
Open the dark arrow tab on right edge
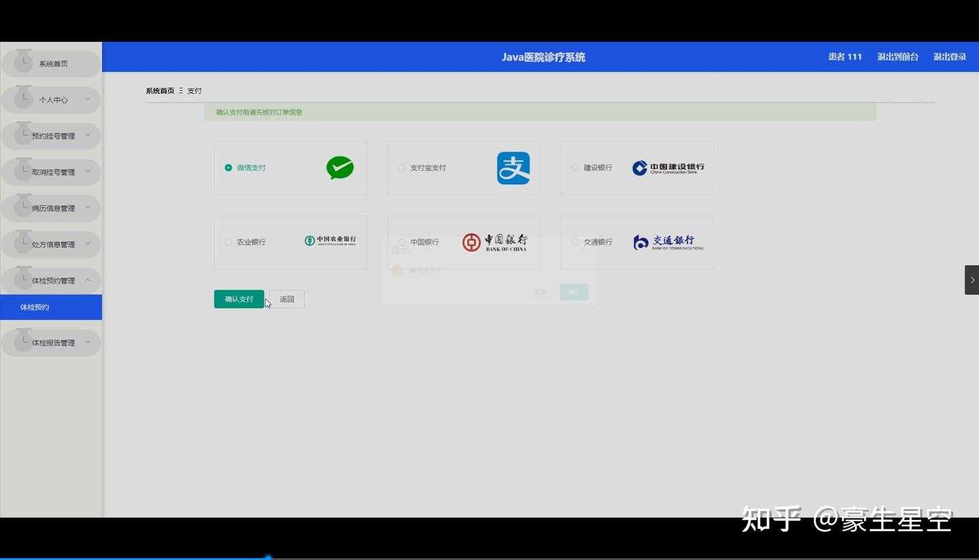click(972, 280)
